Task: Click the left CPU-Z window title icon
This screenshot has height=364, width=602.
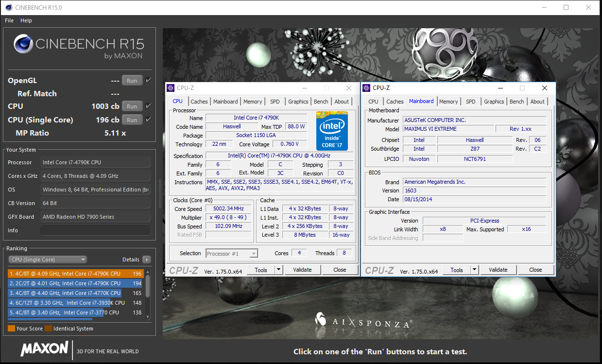Action: click(x=171, y=88)
